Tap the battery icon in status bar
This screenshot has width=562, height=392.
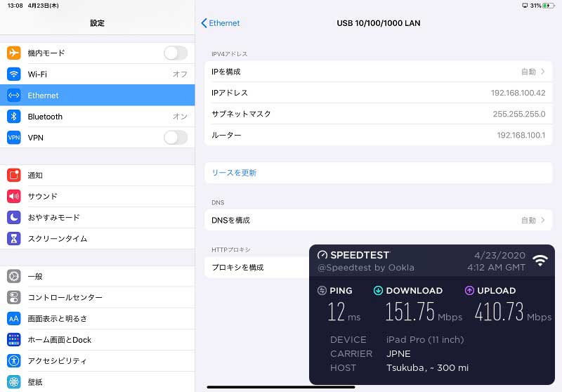click(x=549, y=6)
